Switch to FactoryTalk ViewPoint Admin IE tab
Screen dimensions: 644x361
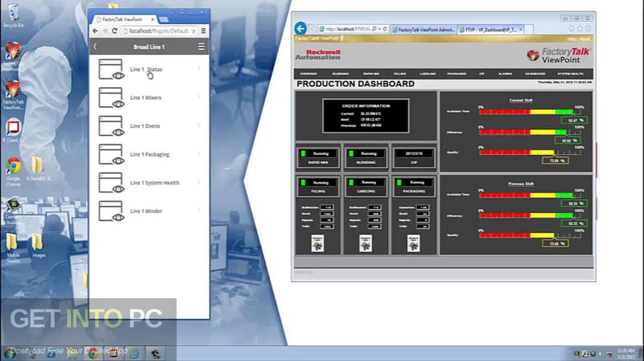(x=423, y=30)
